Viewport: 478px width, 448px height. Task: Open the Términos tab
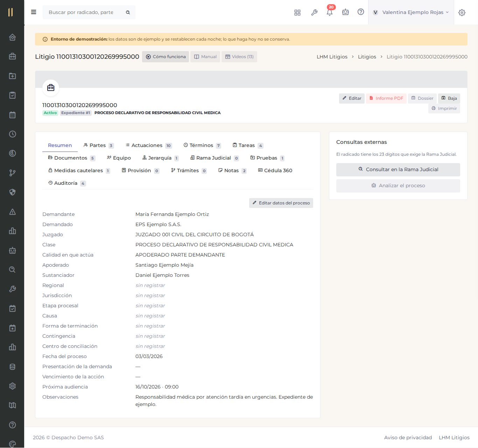pos(202,145)
